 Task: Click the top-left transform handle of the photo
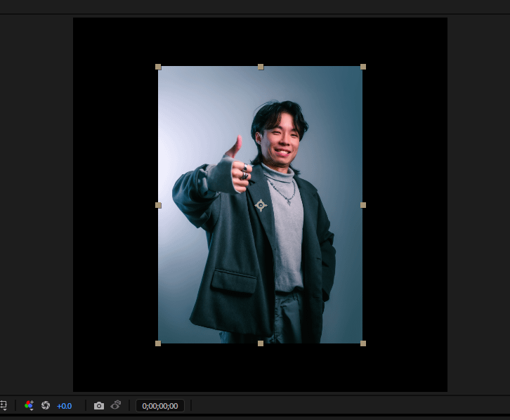158,67
